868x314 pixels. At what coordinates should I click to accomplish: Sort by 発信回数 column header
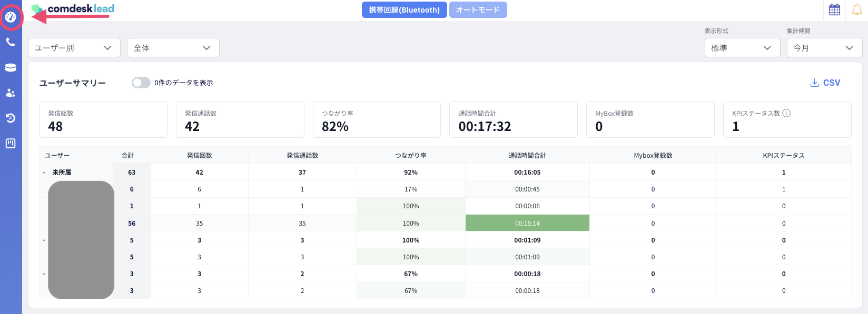tap(200, 156)
